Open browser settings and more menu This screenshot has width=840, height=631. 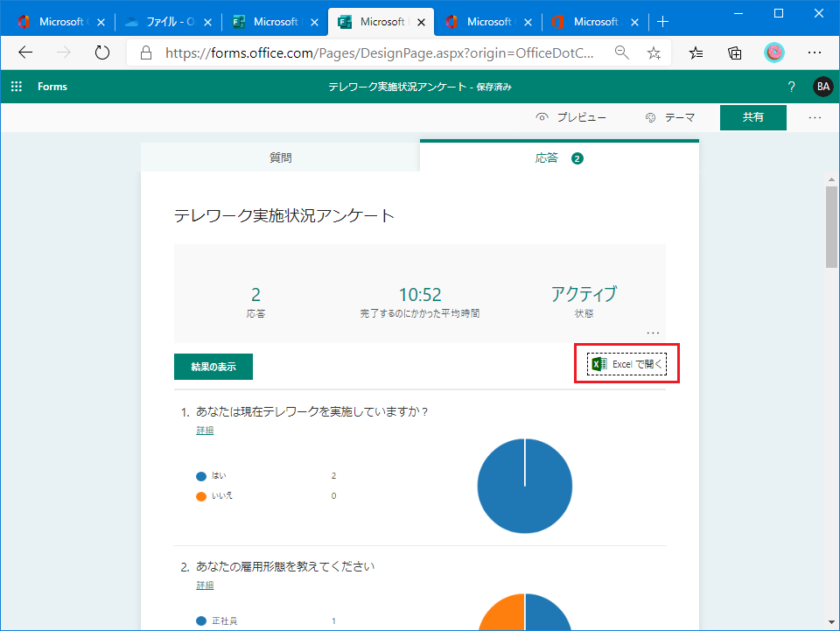[815, 53]
